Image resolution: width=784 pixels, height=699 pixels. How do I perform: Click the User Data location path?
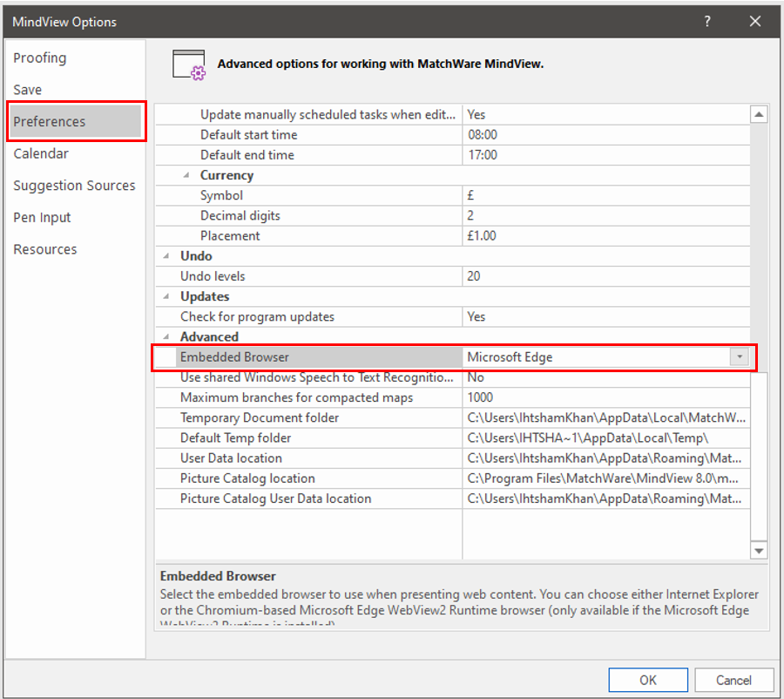(x=604, y=458)
